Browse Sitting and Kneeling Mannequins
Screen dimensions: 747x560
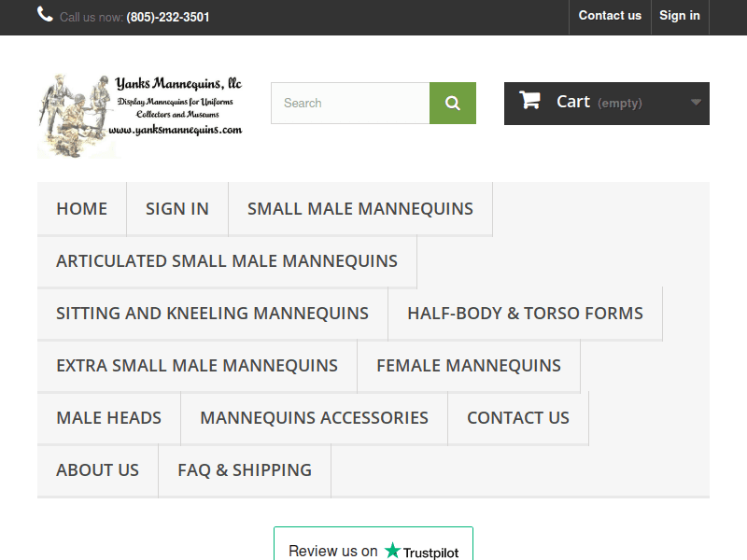click(212, 314)
